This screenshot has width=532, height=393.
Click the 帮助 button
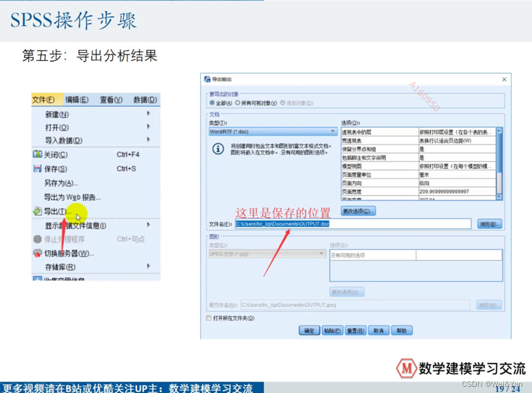point(402,330)
